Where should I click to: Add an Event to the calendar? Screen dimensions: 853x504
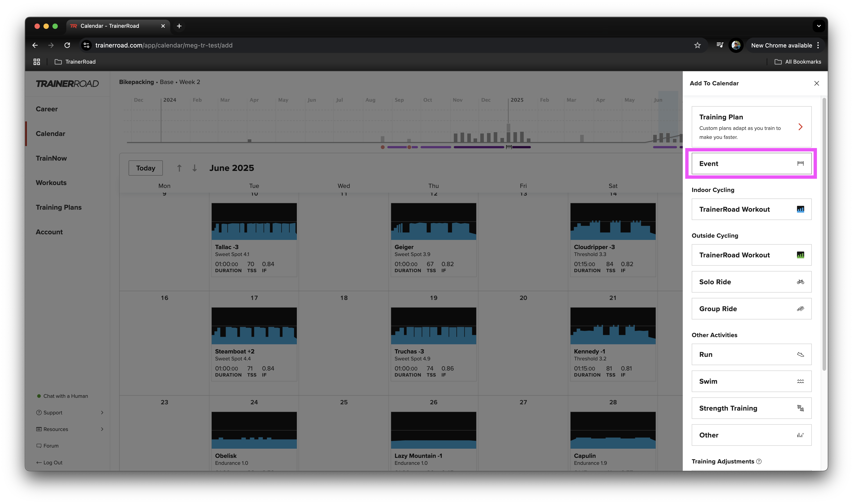(752, 163)
